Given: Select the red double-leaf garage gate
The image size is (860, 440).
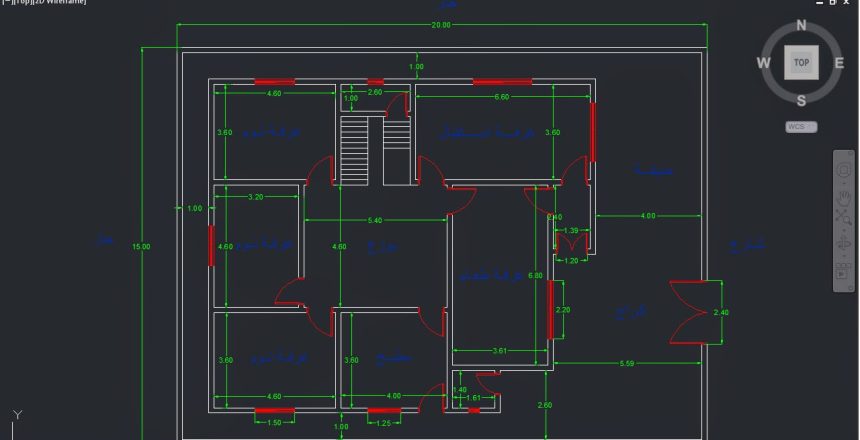Looking at the screenshot, I should click(x=688, y=312).
